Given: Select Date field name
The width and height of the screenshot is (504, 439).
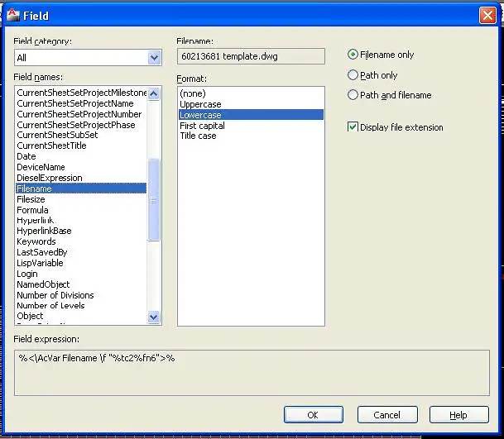Looking at the screenshot, I should pos(81,156).
